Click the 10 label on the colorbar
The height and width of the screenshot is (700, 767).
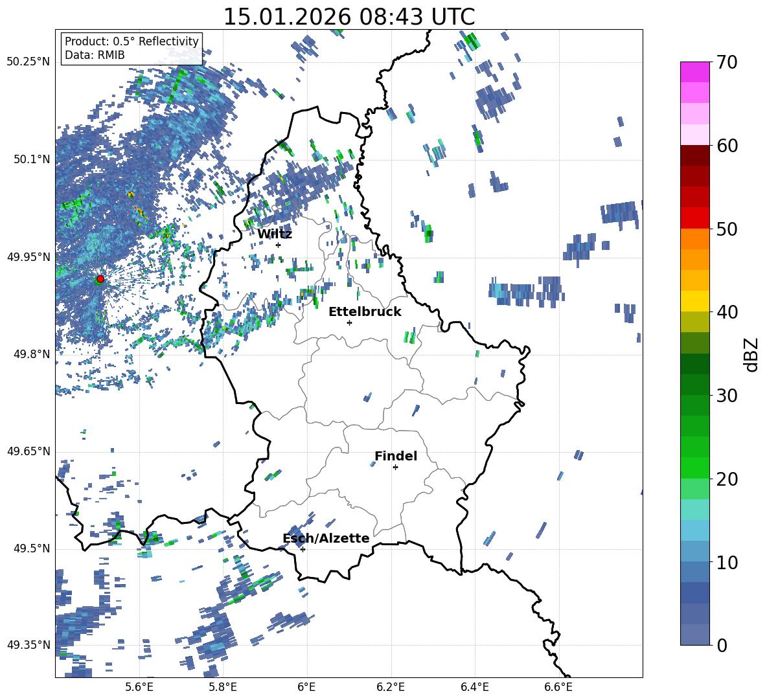pyautogui.click(x=727, y=562)
